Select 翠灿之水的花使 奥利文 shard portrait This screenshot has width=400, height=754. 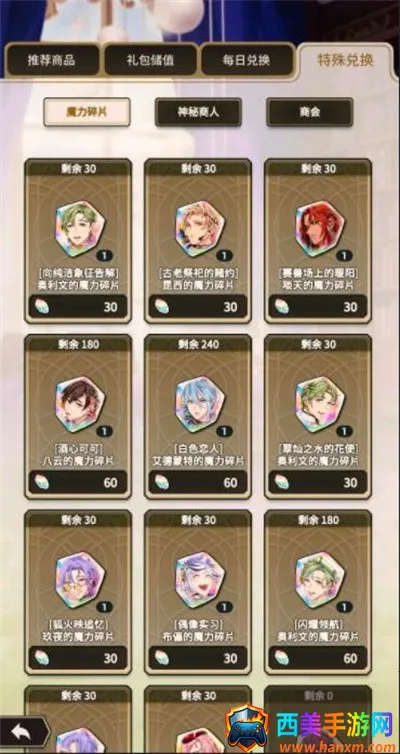coord(320,404)
